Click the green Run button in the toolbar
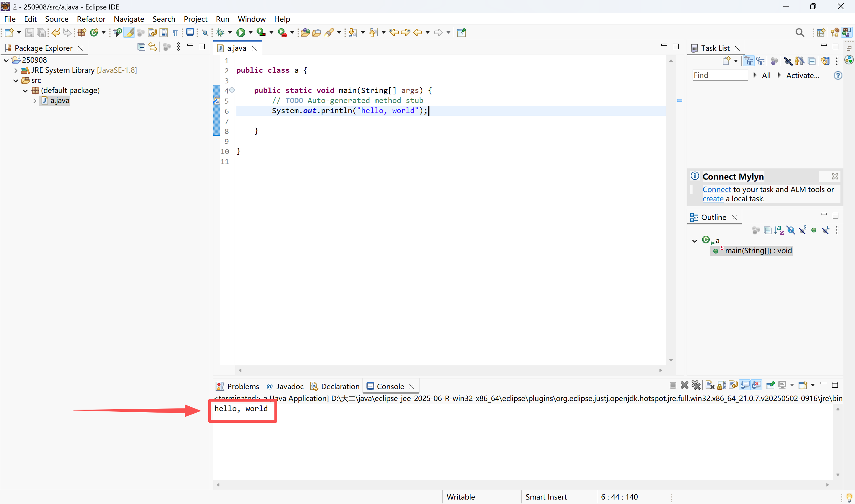 (x=241, y=33)
